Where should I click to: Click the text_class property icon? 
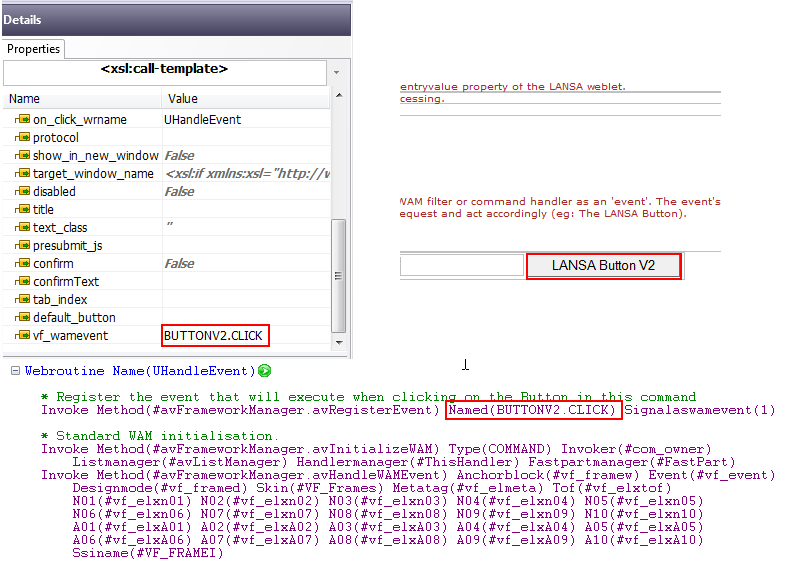tap(23, 227)
